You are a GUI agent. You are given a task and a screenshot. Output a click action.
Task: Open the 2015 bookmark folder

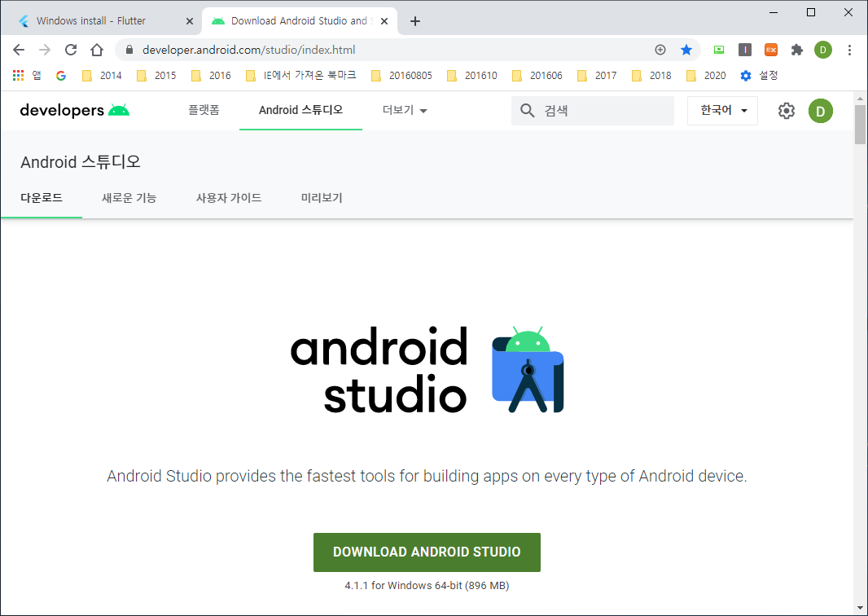(x=156, y=75)
